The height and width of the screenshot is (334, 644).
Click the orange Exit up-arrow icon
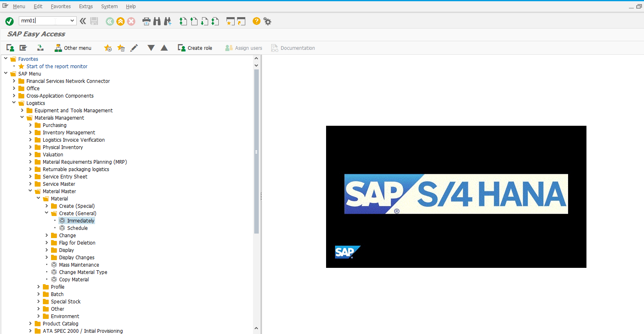click(120, 21)
